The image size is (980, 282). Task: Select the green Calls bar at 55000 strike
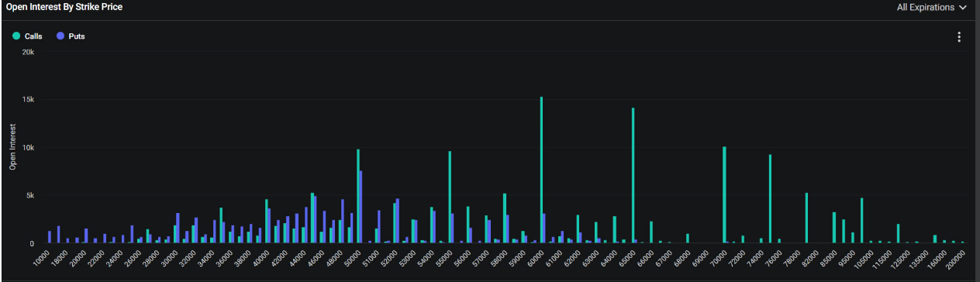[450, 198]
